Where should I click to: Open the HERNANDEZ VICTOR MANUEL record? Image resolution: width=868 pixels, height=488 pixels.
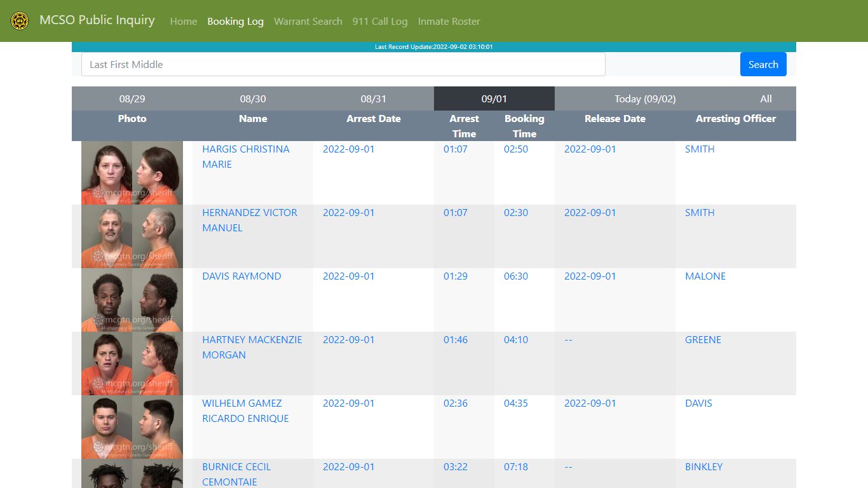(x=250, y=220)
